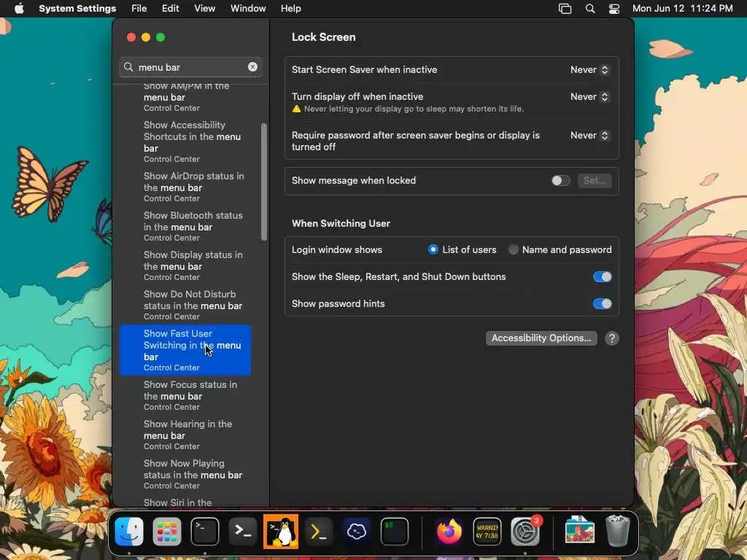Screen dimensions: 747x560
Task: Open the Firefox icon in the Dock
Action: coord(449,531)
